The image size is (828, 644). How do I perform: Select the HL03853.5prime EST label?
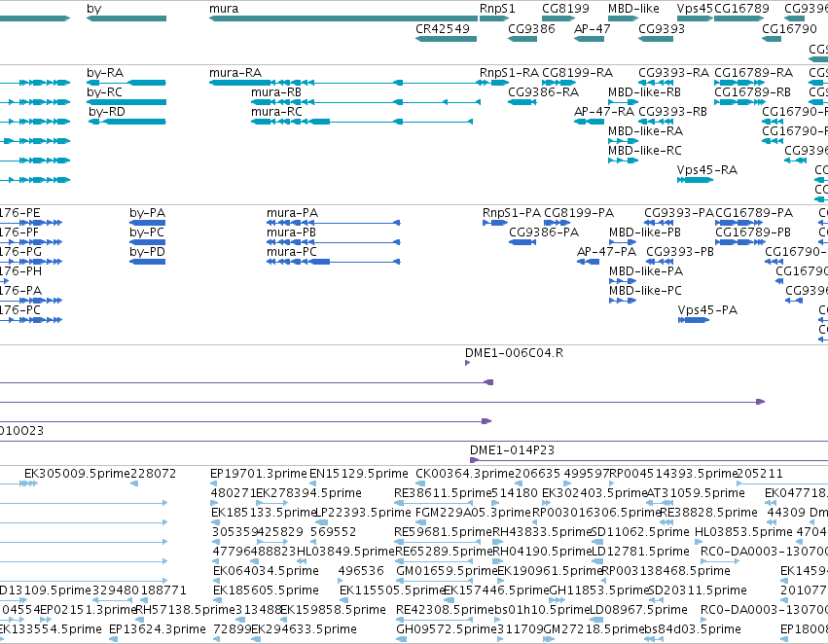[743, 531]
